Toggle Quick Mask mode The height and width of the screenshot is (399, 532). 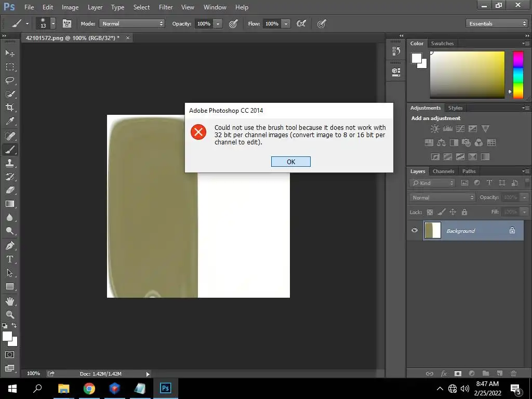(10, 354)
